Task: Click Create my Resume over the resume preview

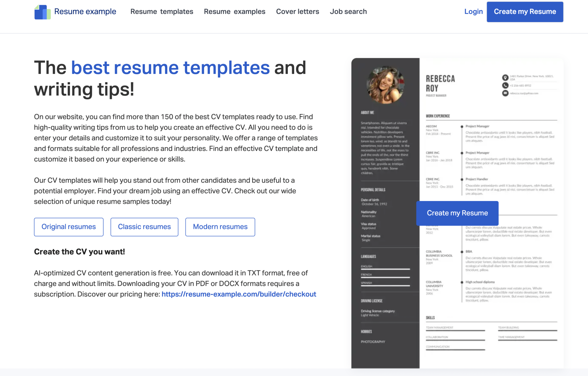Action: (457, 213)
